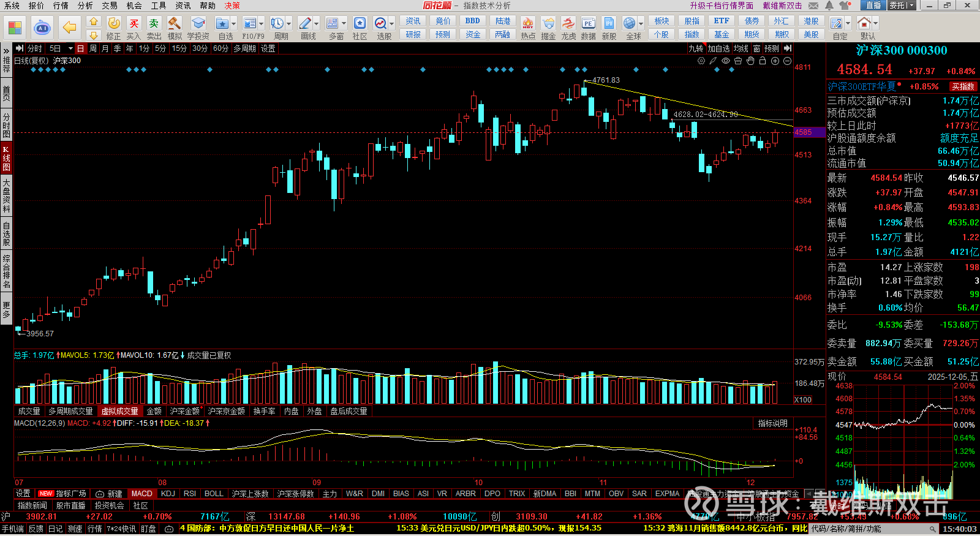Switch to the BOLL indicator tab
The image size is (980, 536).
pos(214,494)
